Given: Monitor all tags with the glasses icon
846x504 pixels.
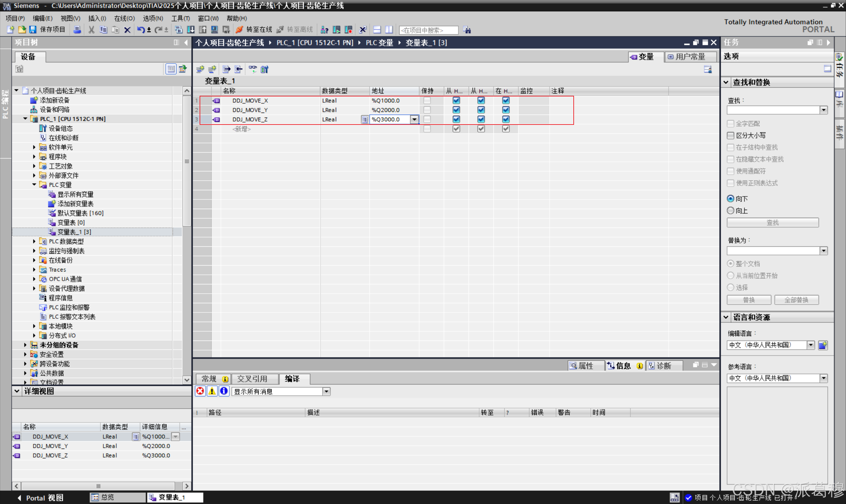Looking at the screenshot, I should [253, 69].
